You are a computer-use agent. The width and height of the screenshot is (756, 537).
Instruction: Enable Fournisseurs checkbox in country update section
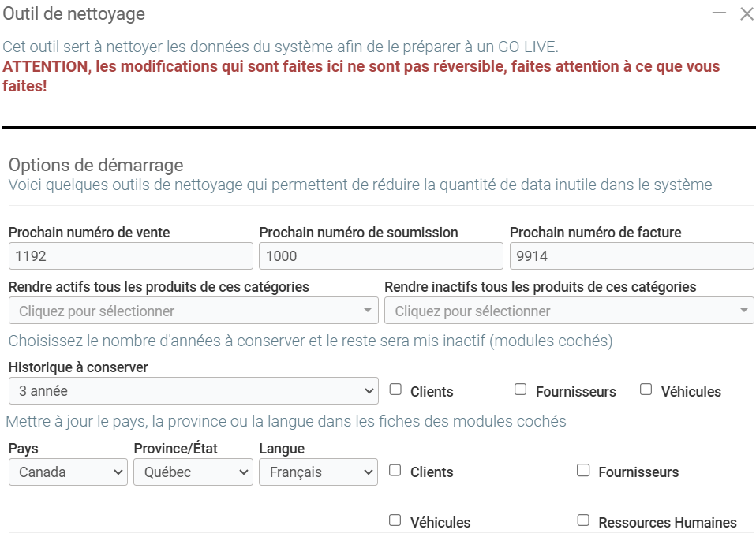tap(583, 471)
